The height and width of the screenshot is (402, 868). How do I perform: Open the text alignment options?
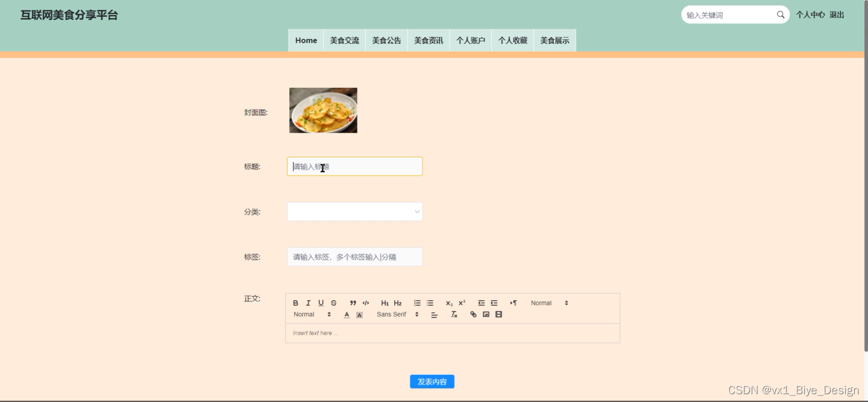click(x=434, y=315)
